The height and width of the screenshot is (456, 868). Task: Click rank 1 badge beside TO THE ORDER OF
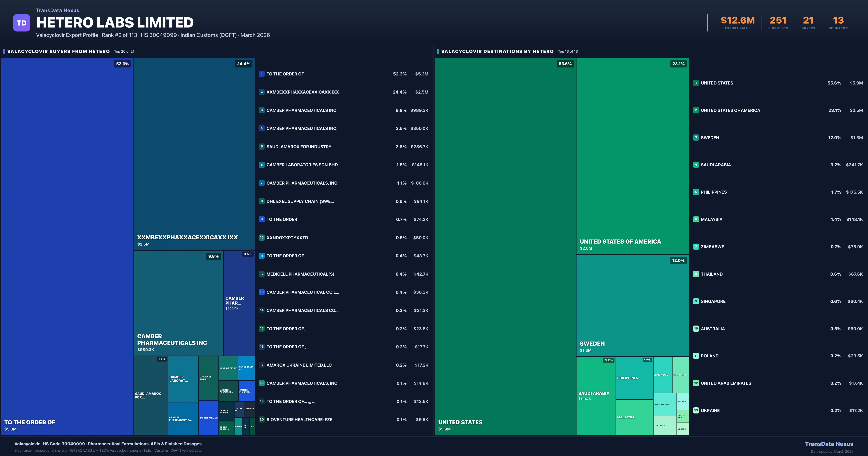pos(261,74)
